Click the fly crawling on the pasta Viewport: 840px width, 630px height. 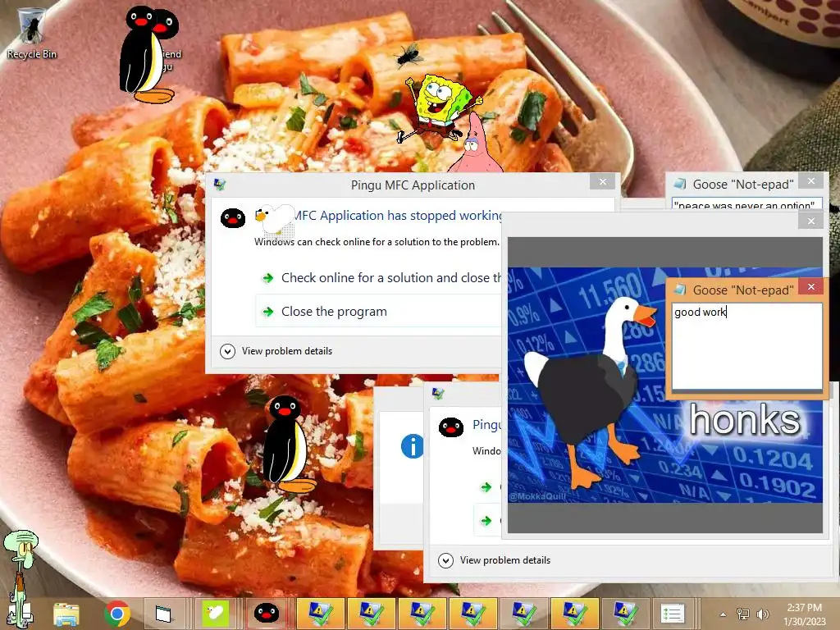click(410, 55)
